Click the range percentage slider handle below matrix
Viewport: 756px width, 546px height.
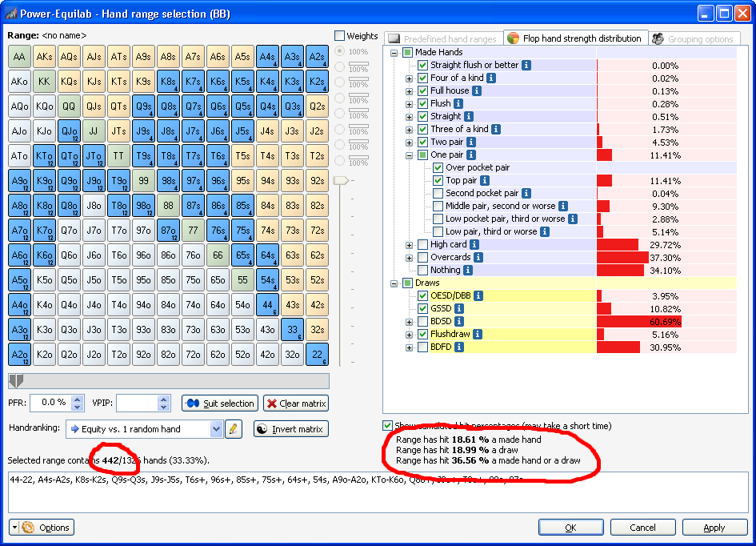click(16, 381)
